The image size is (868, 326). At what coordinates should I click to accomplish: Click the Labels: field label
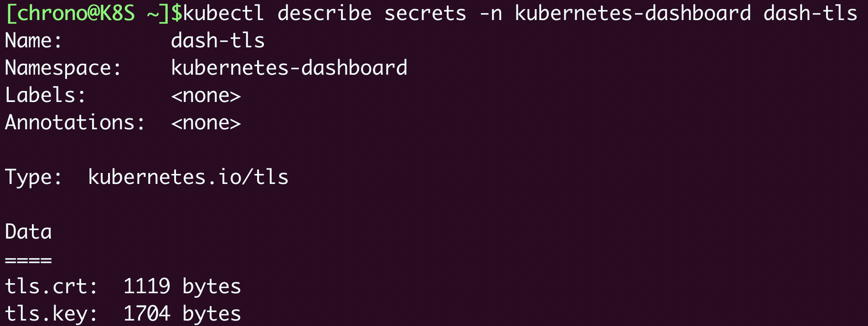(x=45, y=95)
